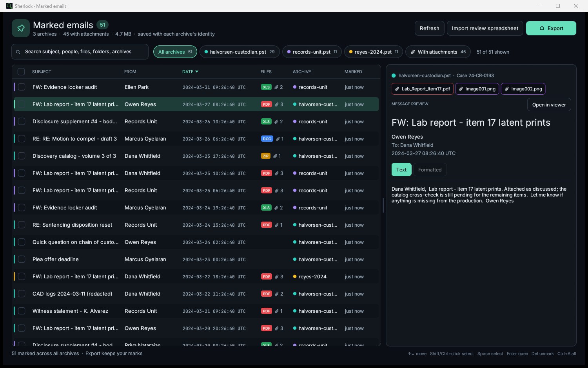The image size is (588, 368).
Task: Filter by All archives chip
Action: (x=175, y=52)
